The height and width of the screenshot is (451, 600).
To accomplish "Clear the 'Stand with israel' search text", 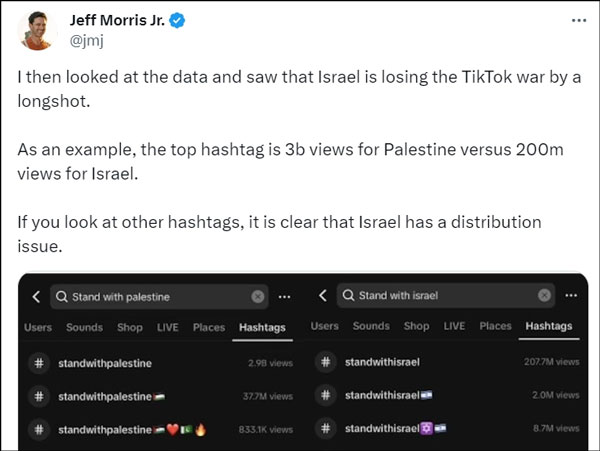I will tap(544, 295).
